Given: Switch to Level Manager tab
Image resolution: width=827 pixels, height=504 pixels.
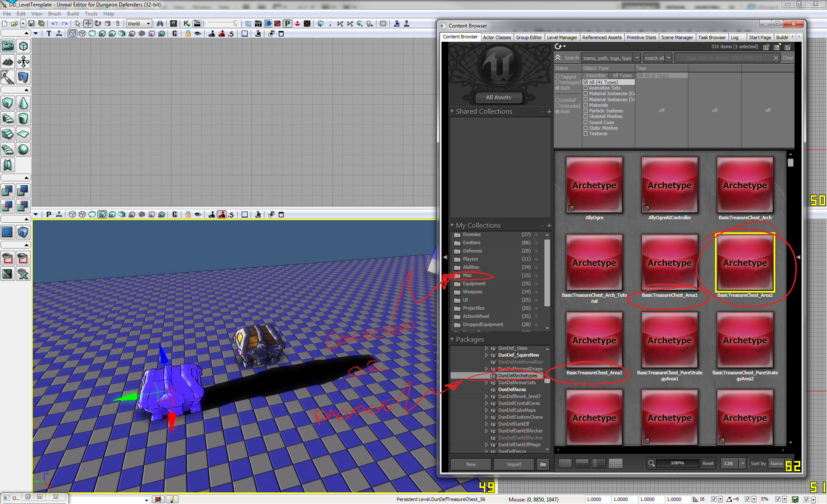Looking at the screenshot, I should [x=562, y=37].
